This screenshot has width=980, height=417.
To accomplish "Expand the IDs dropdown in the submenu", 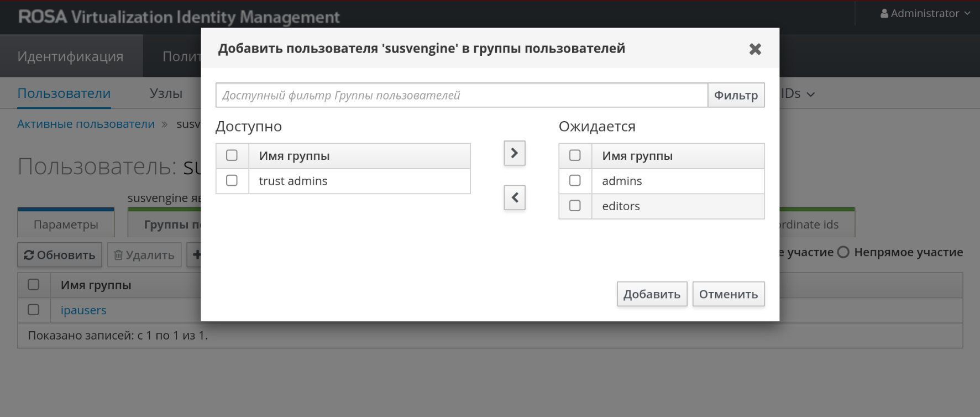I will pyautogui.click(x=797, y=94).
